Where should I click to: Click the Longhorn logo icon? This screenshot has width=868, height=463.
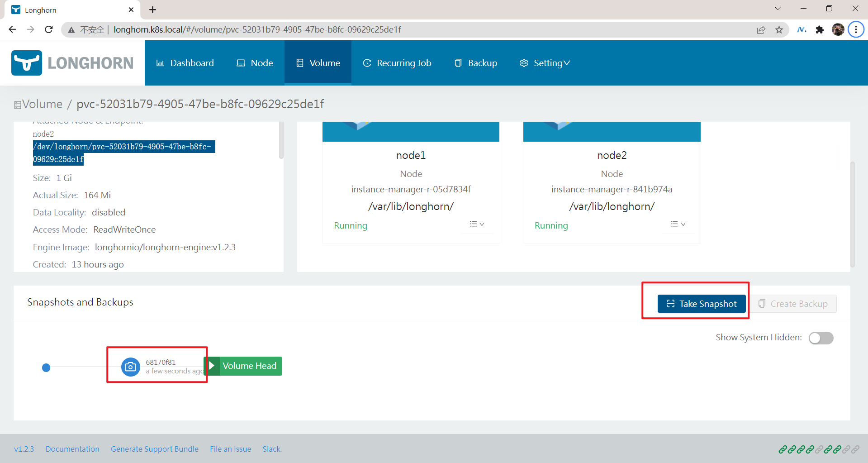coord(27,63)
